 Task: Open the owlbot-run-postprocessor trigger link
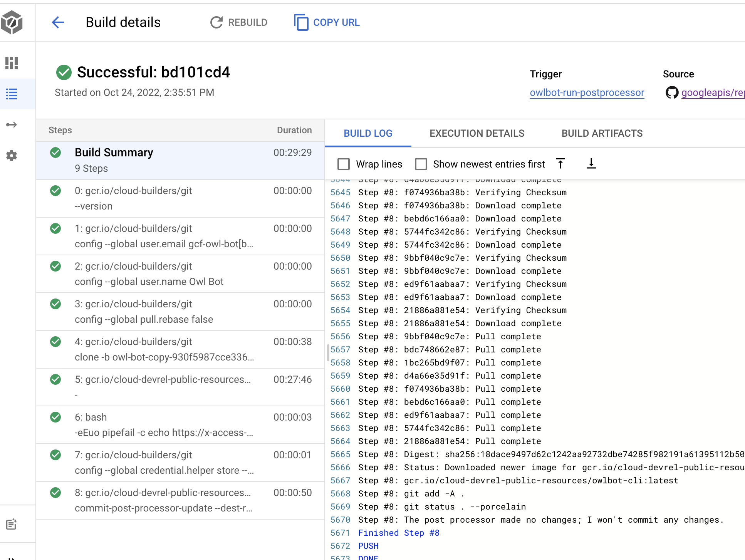[587, 92]
